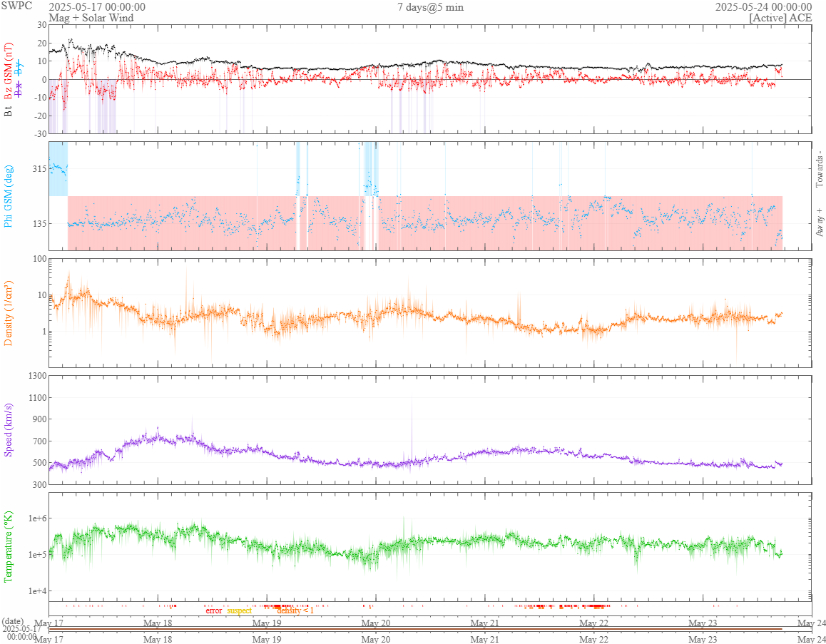The width and height of the screenshot is (826, 644).
Task: Click the 'Away +' sector label
Action: 820,222
